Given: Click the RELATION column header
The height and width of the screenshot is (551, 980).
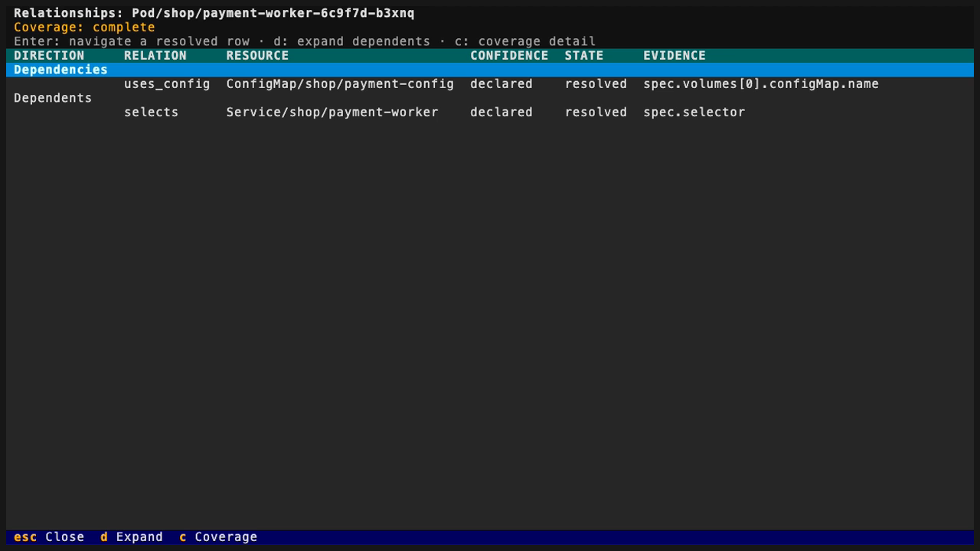Looking at the screenshot, I should click(x=155, y=56).
